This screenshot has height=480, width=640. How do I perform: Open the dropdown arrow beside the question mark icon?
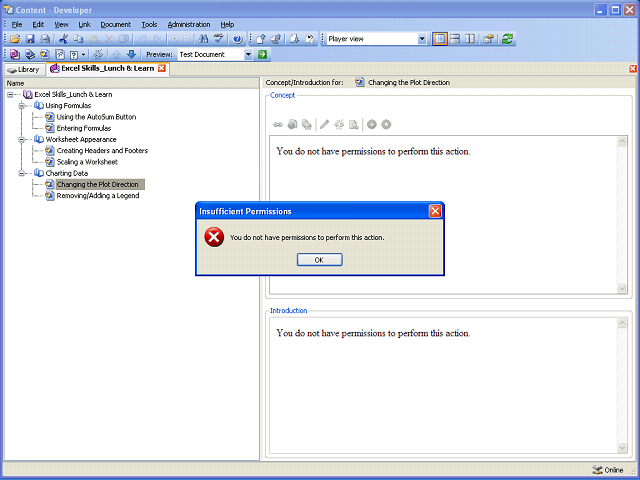84,54
